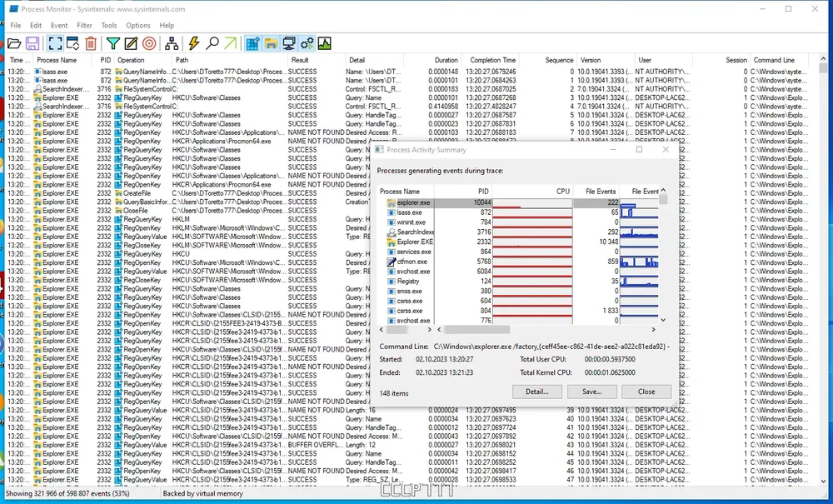Toggle the Capture events button
Screen dimensions: 833x504
click(x=54, y=43)
